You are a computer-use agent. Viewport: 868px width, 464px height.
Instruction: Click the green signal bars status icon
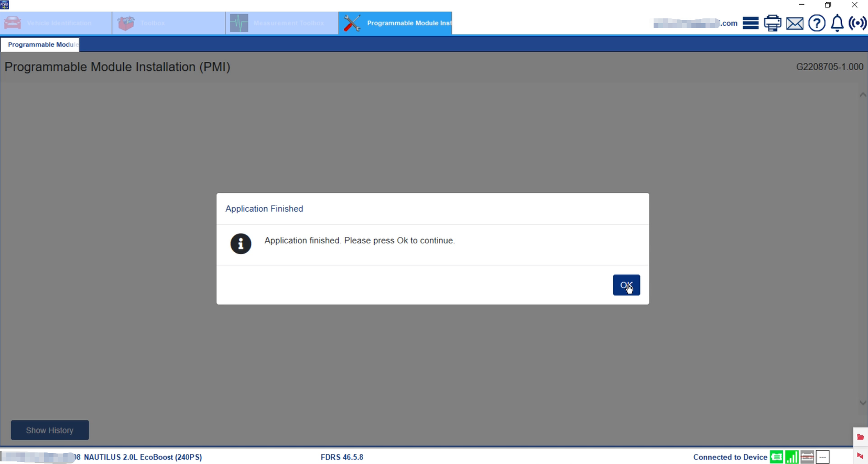(792, 457)
